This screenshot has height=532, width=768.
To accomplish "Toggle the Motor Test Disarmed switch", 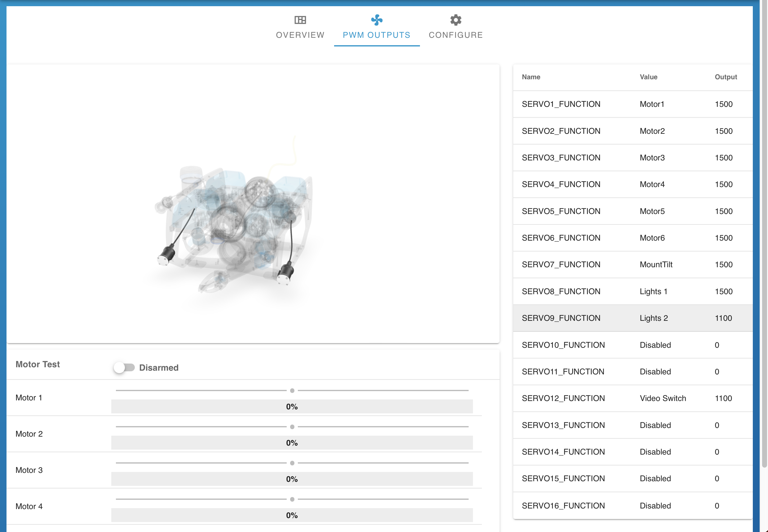I will [x=124, y=367].
